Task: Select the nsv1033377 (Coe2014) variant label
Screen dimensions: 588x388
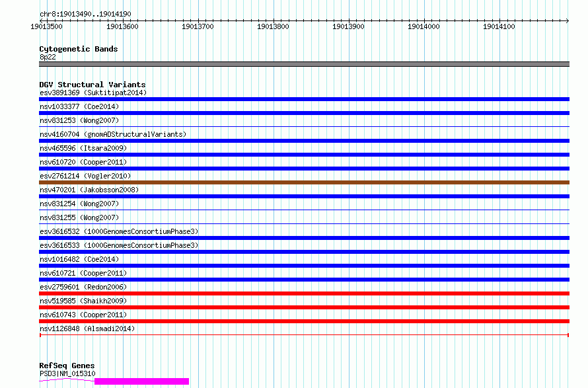Action: pyautogui.click(x=79, y=106)
